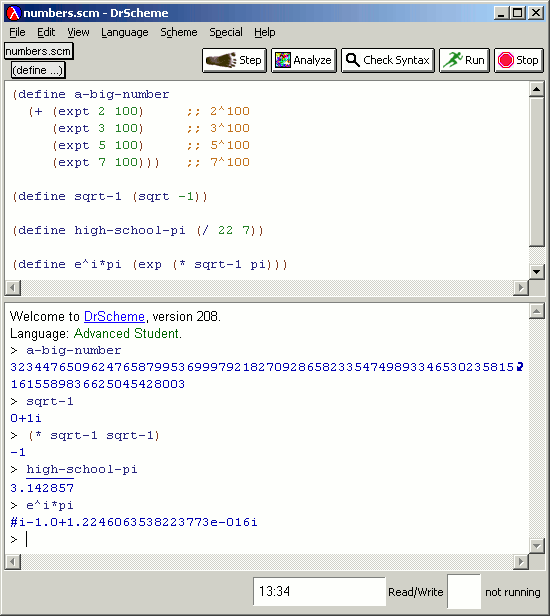Screen dimensions: 550x616
Task: Click the define e^i*pi line
Action: tap(150, 264)
